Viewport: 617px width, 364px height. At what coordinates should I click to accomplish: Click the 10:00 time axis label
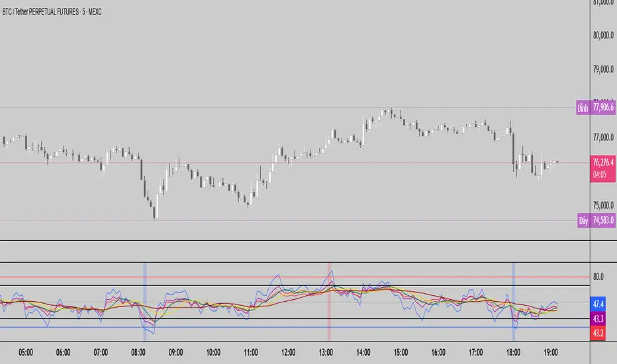coord(213,353)
